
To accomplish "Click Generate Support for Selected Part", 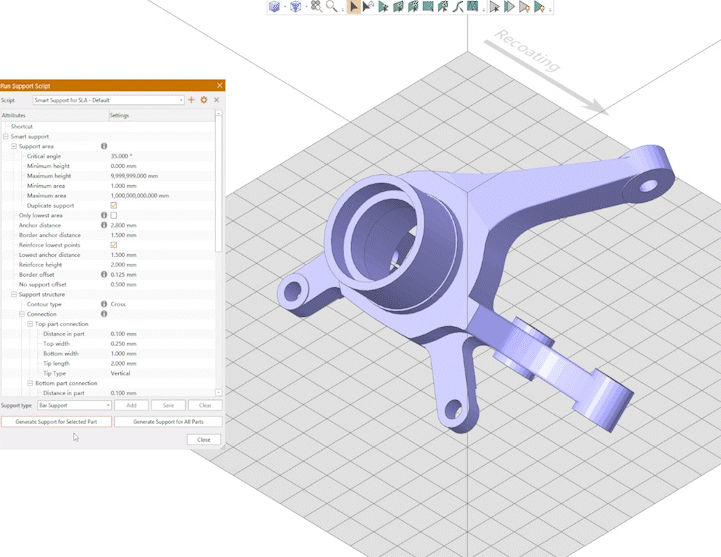I will 56,422.
